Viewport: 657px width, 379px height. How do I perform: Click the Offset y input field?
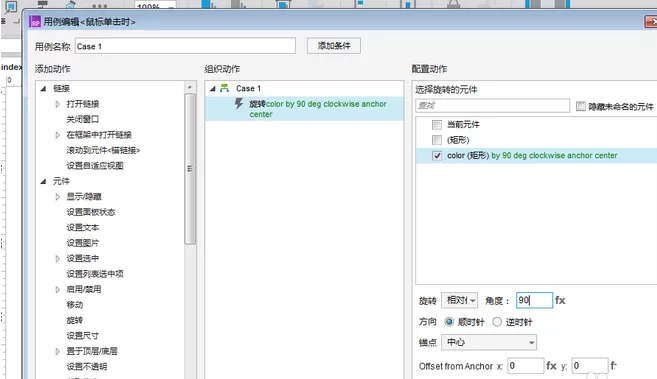click(590, 366)
